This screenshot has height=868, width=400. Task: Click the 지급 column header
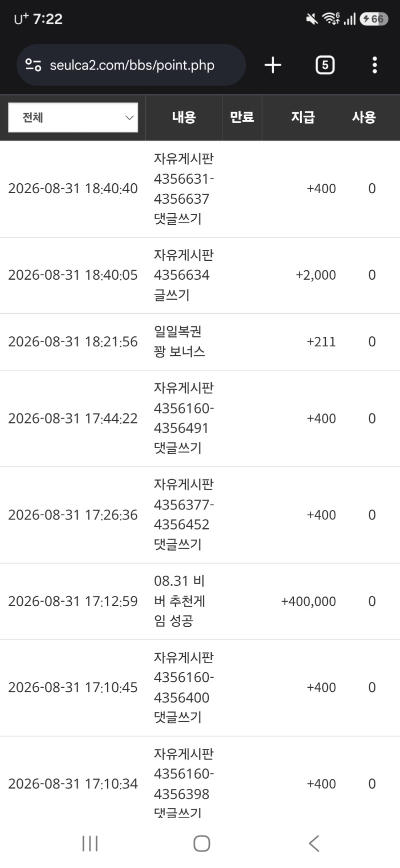[303, 117]
